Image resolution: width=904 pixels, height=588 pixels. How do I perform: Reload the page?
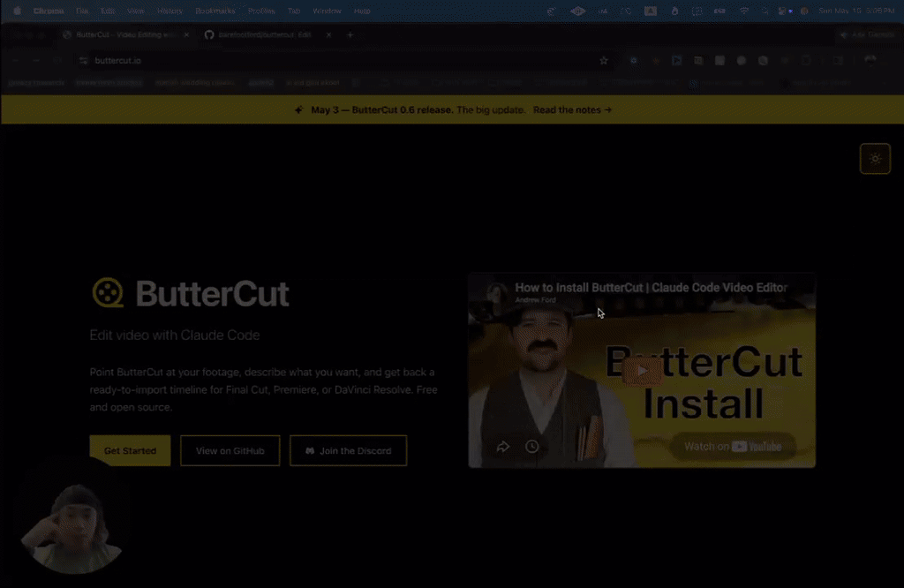57,61
